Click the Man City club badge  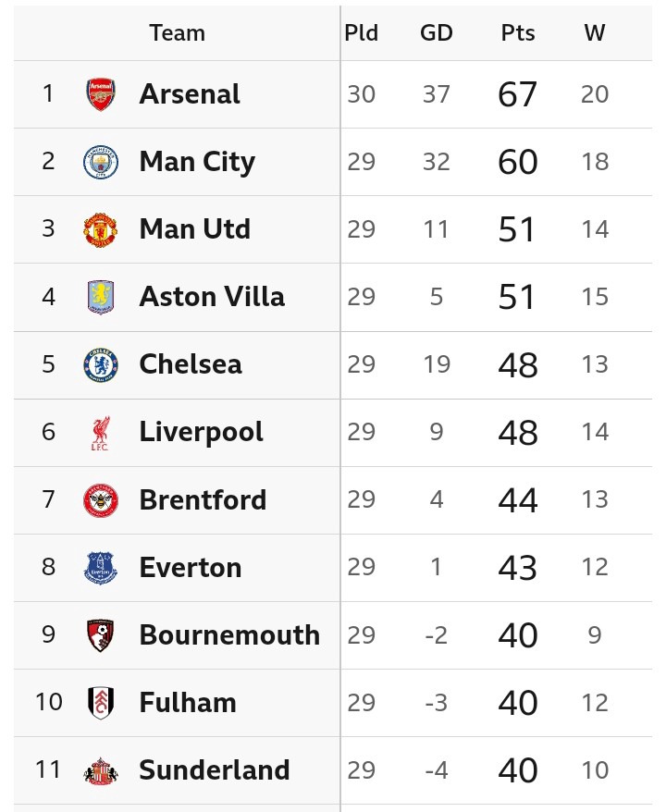click(100, 162)
